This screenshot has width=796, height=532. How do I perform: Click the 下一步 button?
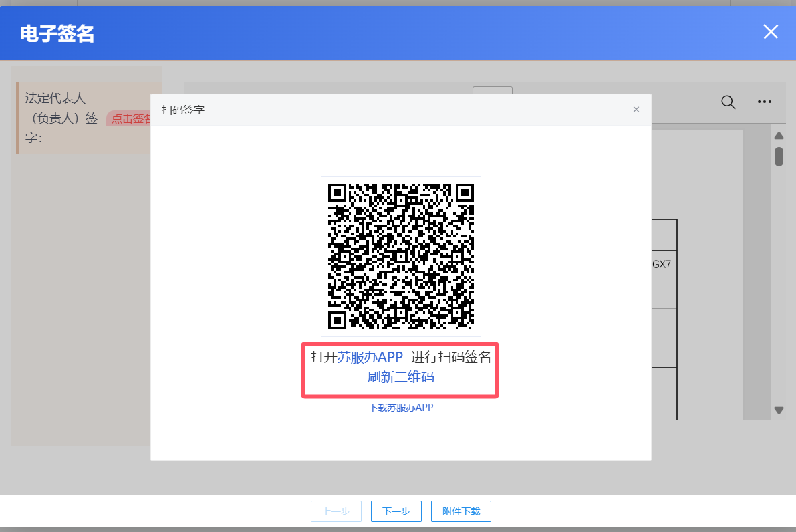(396, 511)
